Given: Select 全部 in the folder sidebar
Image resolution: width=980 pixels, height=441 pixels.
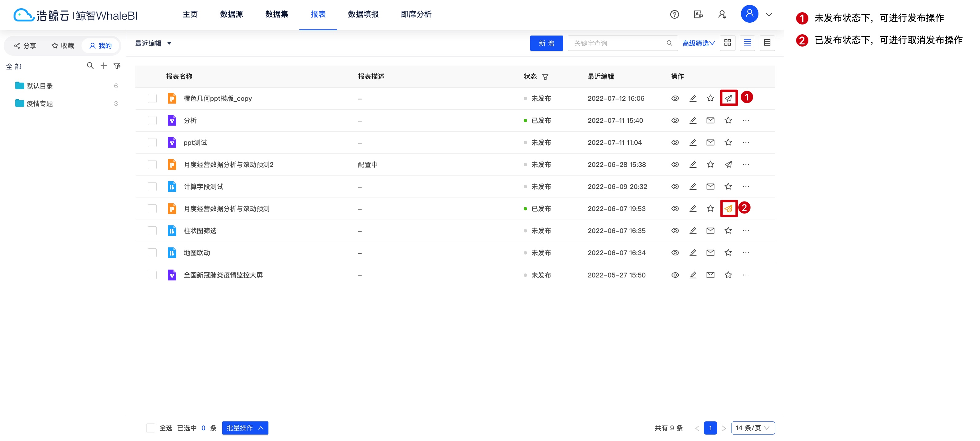Looking at the screenshot, I should pyautogui.click(x=14, y=67).
